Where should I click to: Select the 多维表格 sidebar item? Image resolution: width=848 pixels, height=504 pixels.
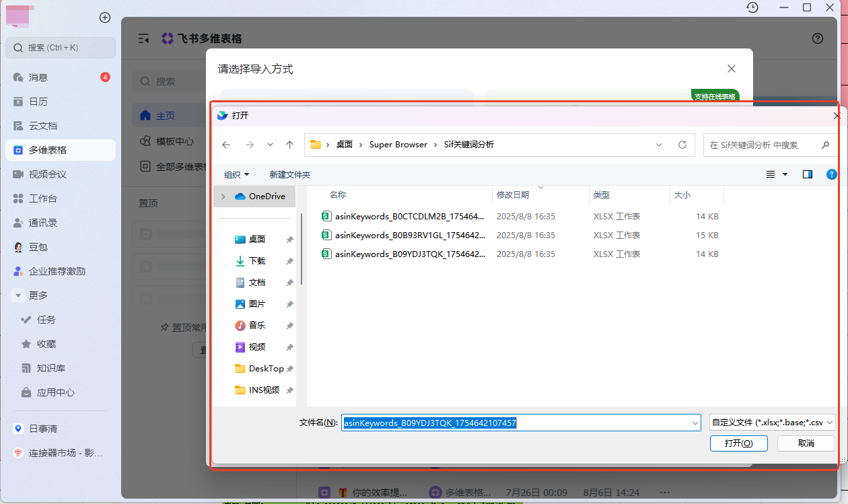click(47, 150)
